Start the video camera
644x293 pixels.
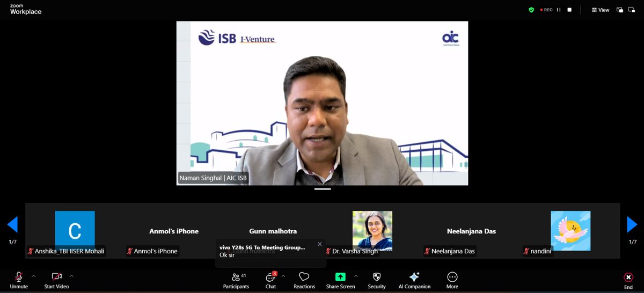[x=56, y=280]
